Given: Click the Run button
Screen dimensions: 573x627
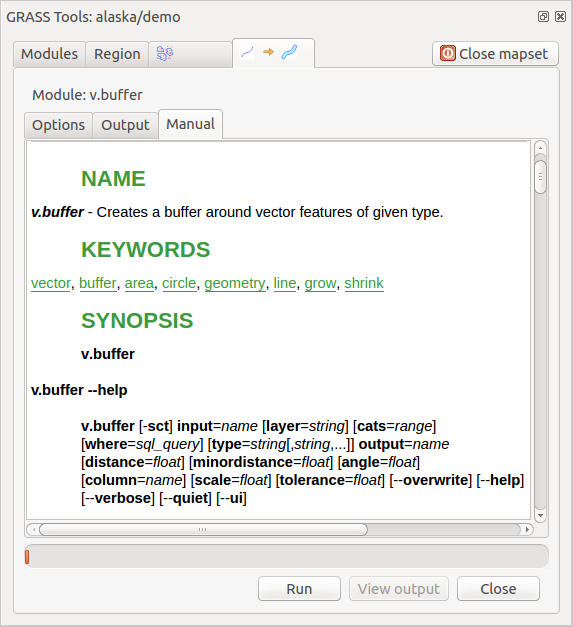Looking at the screenshot, I should 299,589.
